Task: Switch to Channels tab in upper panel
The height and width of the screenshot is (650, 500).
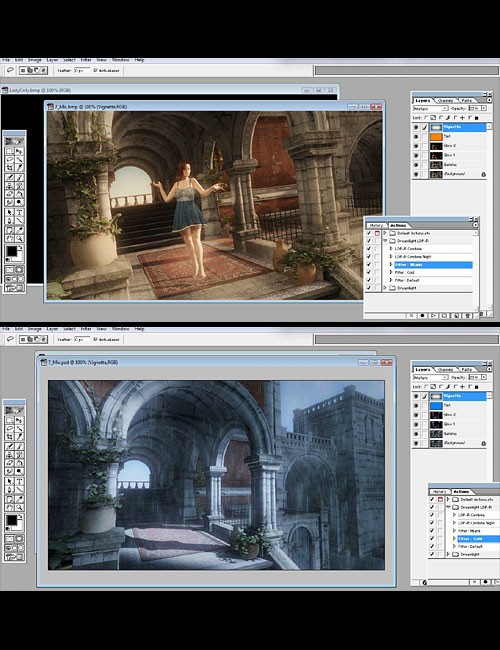Action: click(446, 100)
